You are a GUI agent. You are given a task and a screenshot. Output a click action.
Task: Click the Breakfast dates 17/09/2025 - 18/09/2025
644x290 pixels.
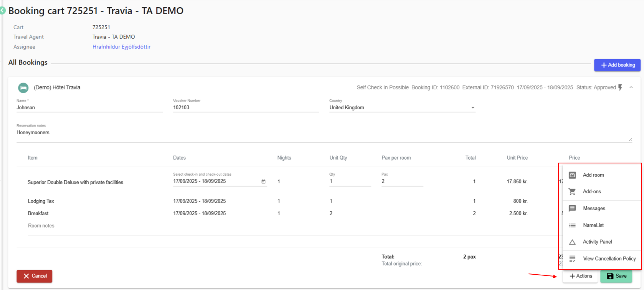point(199,213)
